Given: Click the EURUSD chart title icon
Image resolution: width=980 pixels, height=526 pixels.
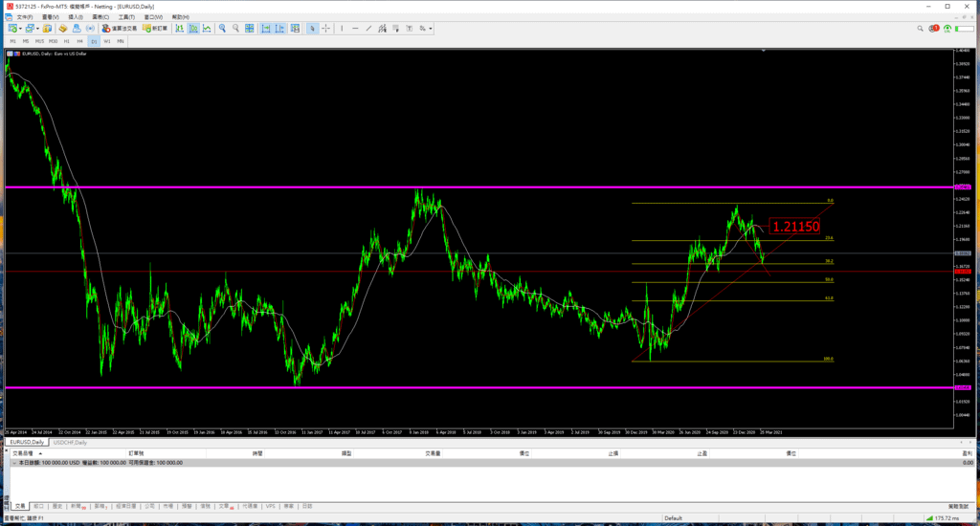Looking at the screenshot, I should click(10, 54).
